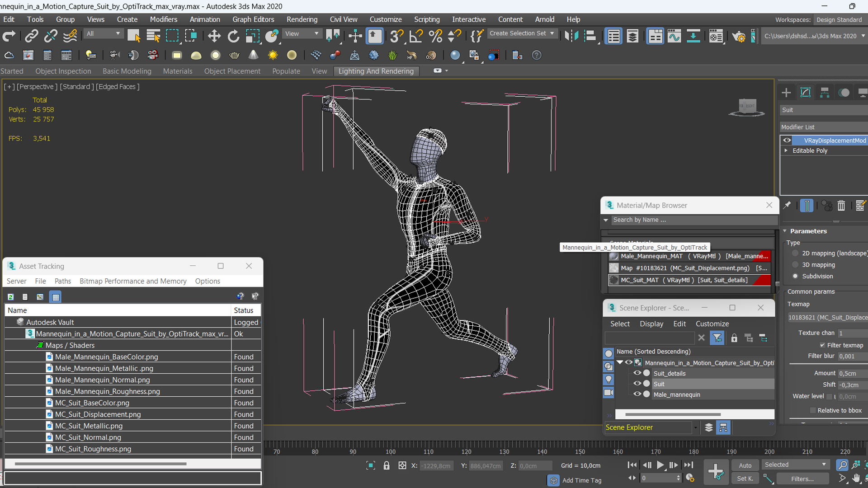
Task: Toggle visibility of VRayDisplacementMod modifier
Action: (787, 141)
